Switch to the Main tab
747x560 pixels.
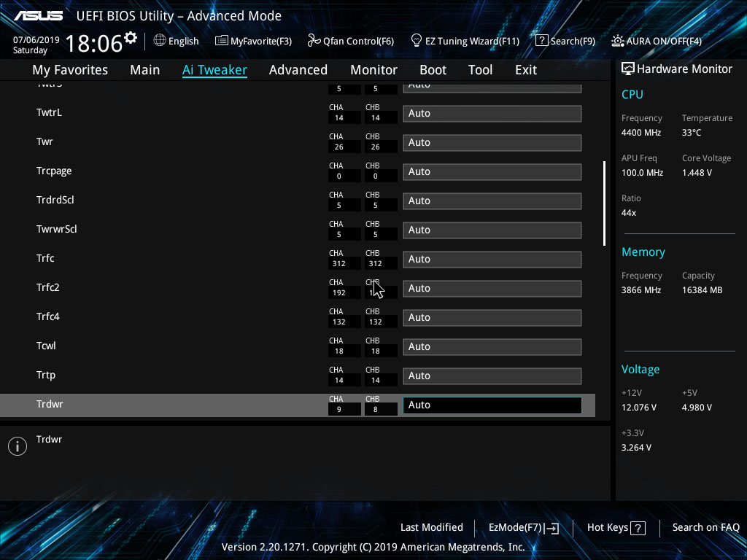click(145, 70)
